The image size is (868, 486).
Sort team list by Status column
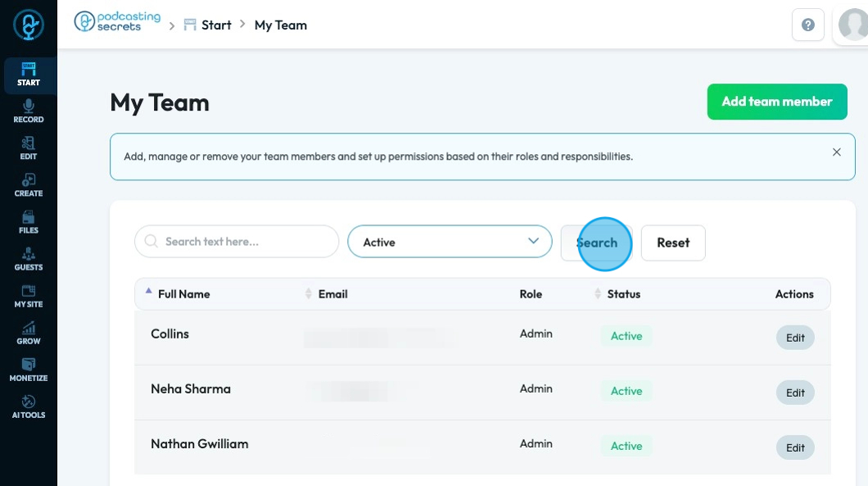tap(623, 294)
